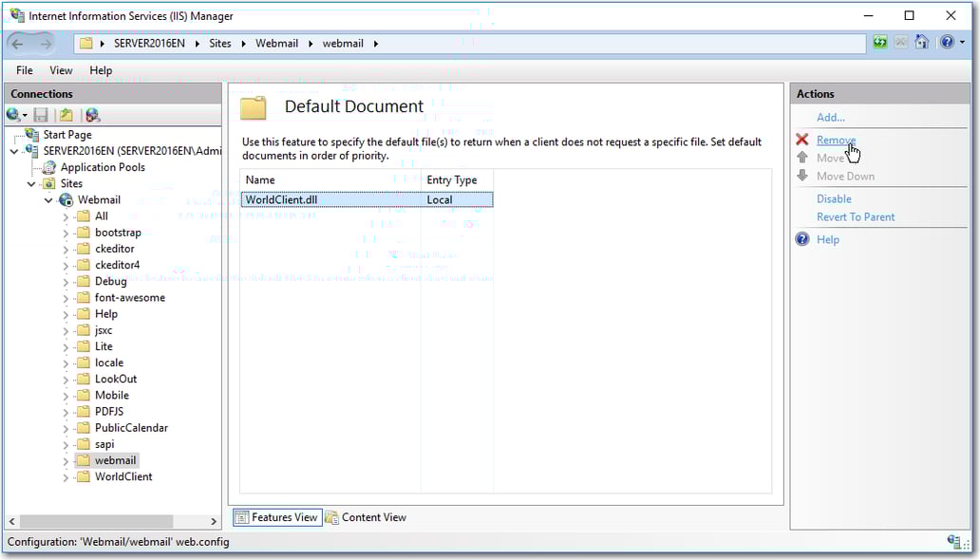
Task: Expand the Sites node
Action: pyautogui.click(x=32, y=182)
